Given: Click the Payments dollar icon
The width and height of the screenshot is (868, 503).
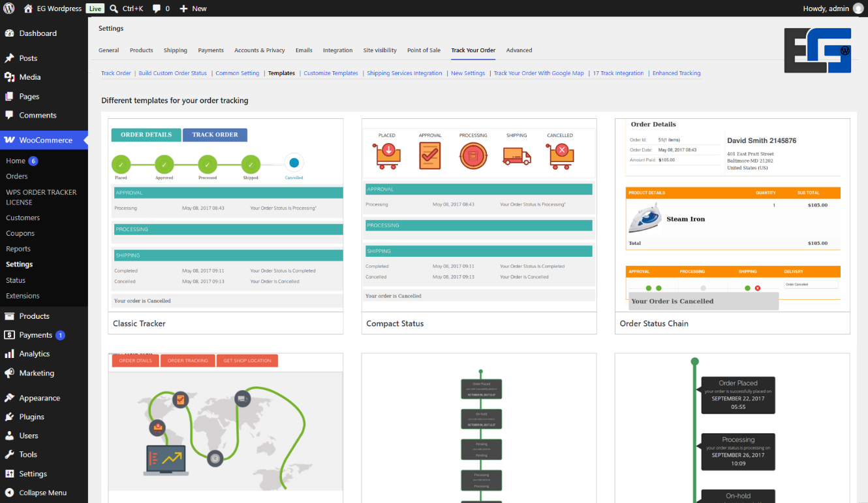Looking at the screenshot, I should (9, 335).
